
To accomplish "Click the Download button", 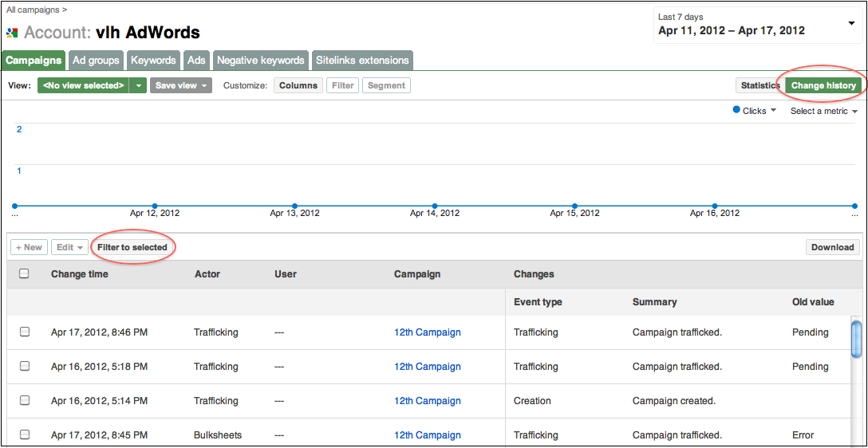I will click(x=833, y=247).
